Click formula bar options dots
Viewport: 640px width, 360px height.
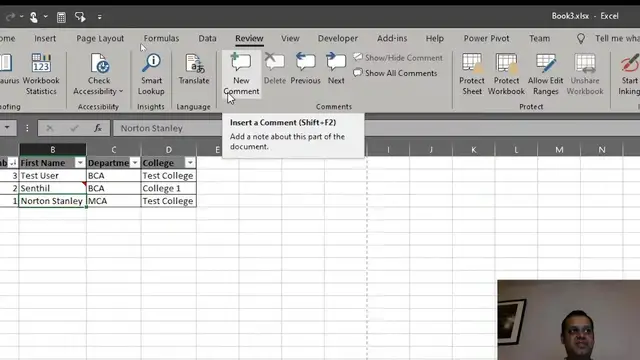(x=27, y=128)
